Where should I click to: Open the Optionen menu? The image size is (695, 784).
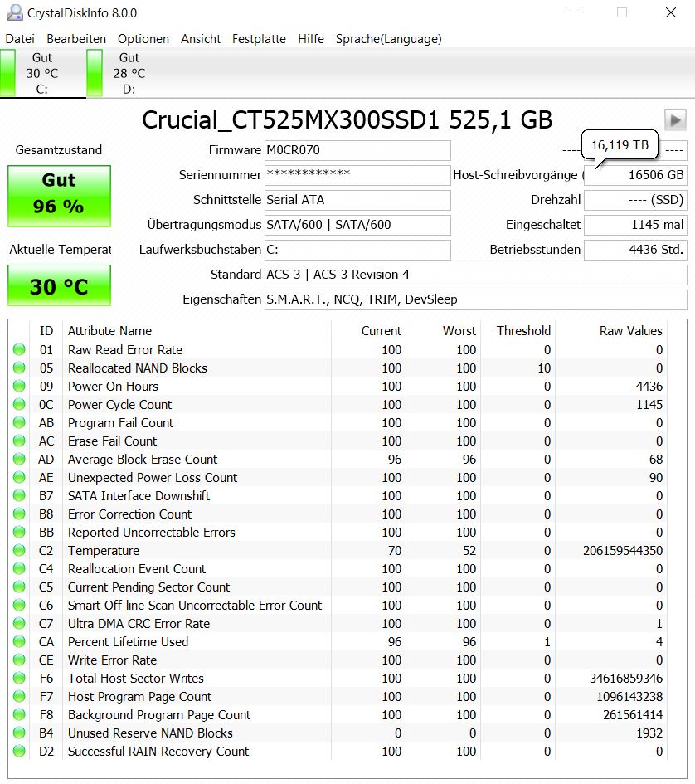[x=143, y=39]
